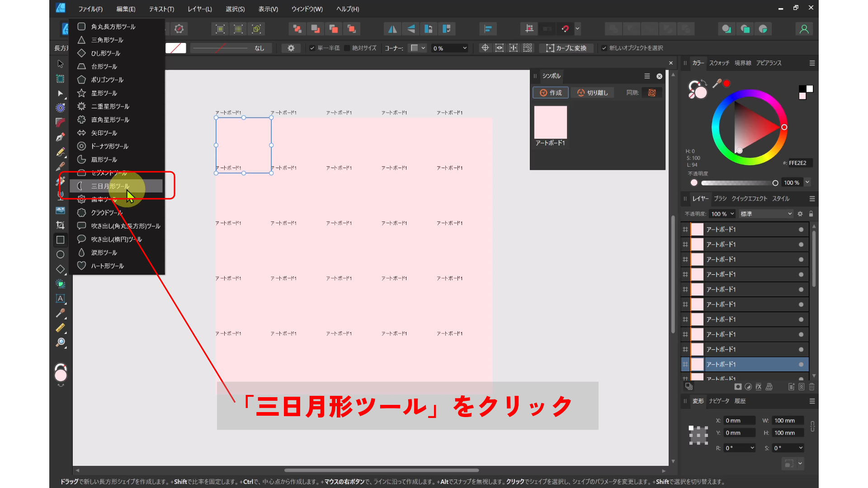Click the カーブに変換 button
Image resolution: width=868 pixels, height=488 pixels.
point(566,48)
